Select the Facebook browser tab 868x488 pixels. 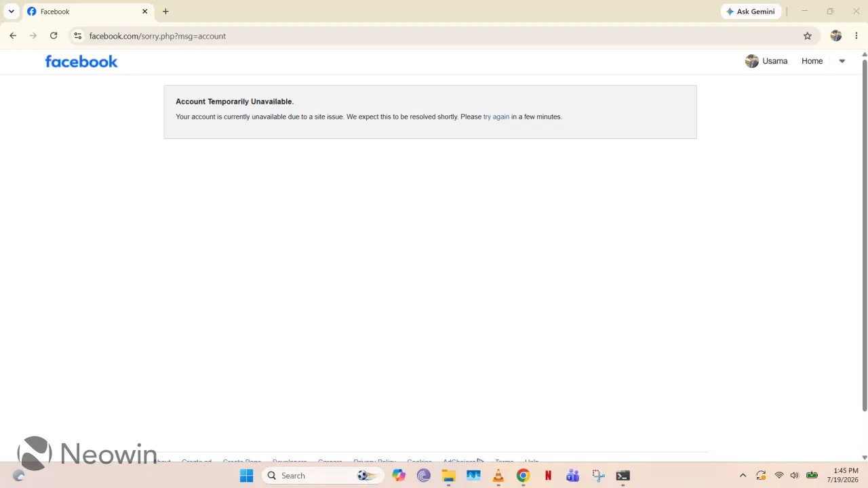[x=87, y=12]
